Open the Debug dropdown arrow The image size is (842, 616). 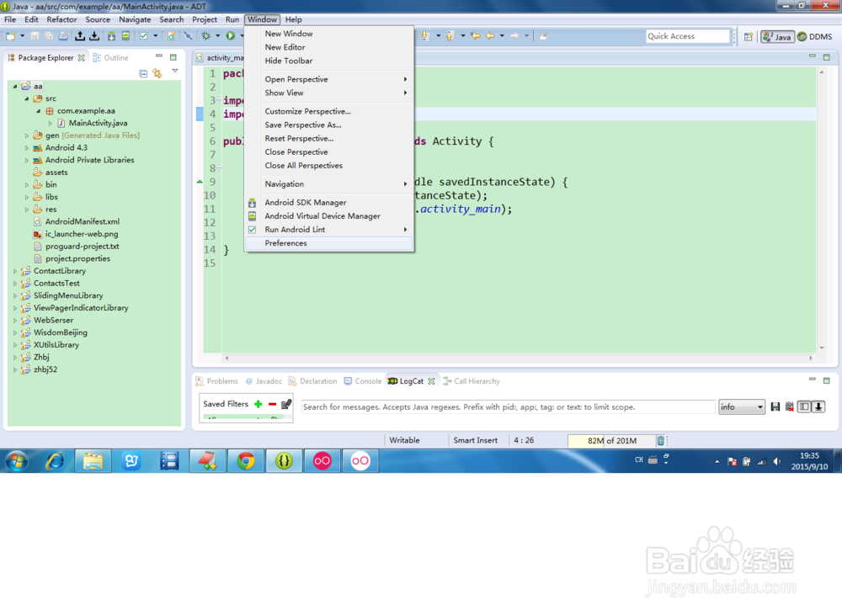217,36
